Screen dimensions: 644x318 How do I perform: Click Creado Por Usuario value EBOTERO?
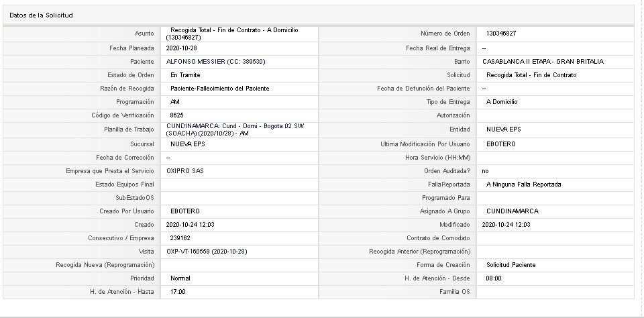(185, 211)
